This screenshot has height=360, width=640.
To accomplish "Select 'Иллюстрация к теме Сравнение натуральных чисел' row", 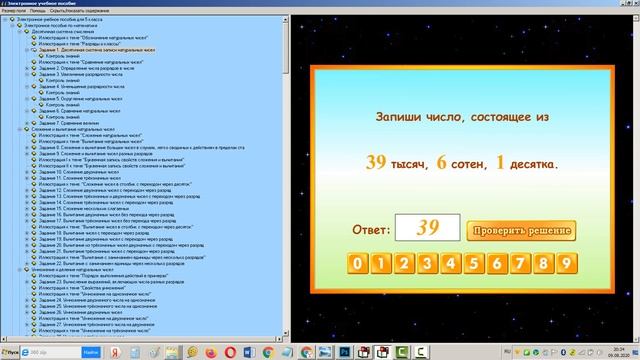I will 91,62.
